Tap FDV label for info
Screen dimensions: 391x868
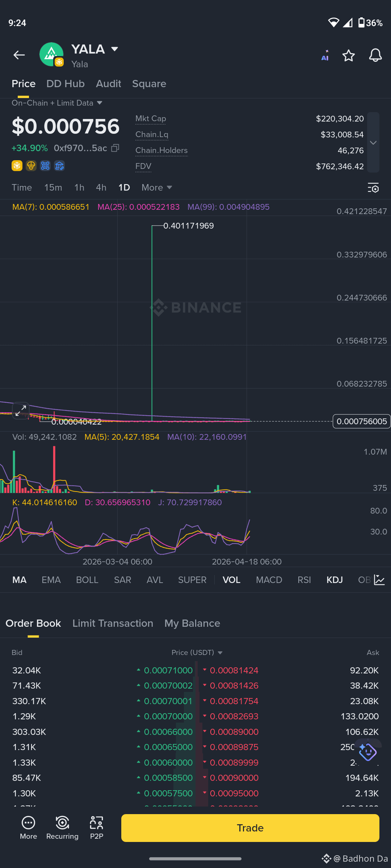pyautogui.click(x=143, y=166)
